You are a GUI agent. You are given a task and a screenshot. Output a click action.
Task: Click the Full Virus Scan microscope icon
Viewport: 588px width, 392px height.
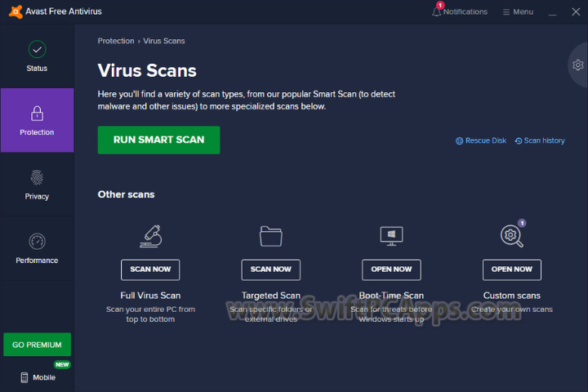[x=151, y=236]
